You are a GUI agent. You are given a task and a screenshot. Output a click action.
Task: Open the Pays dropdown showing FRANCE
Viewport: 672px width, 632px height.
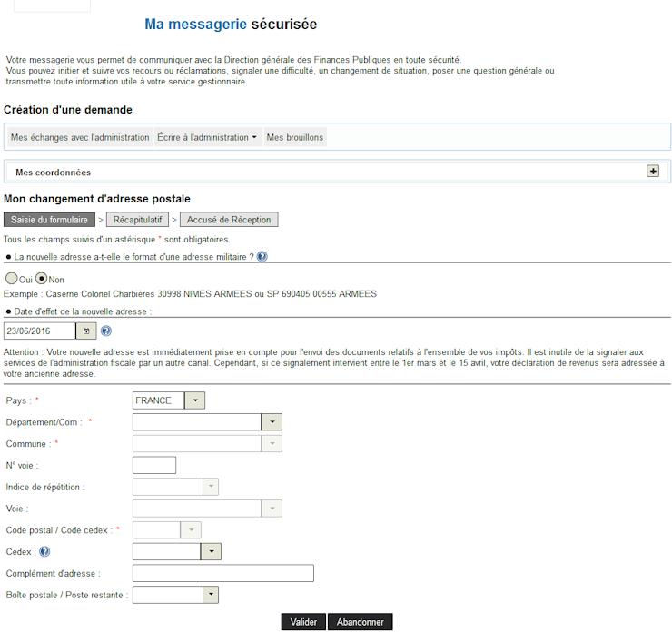pyautogui.click(x=195, y=400)
